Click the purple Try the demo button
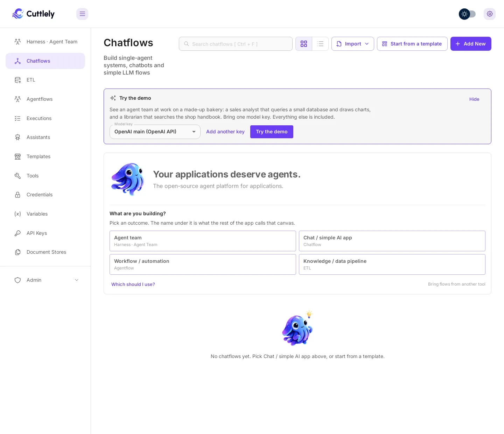 pyautogui.click(x=272, y=132)
